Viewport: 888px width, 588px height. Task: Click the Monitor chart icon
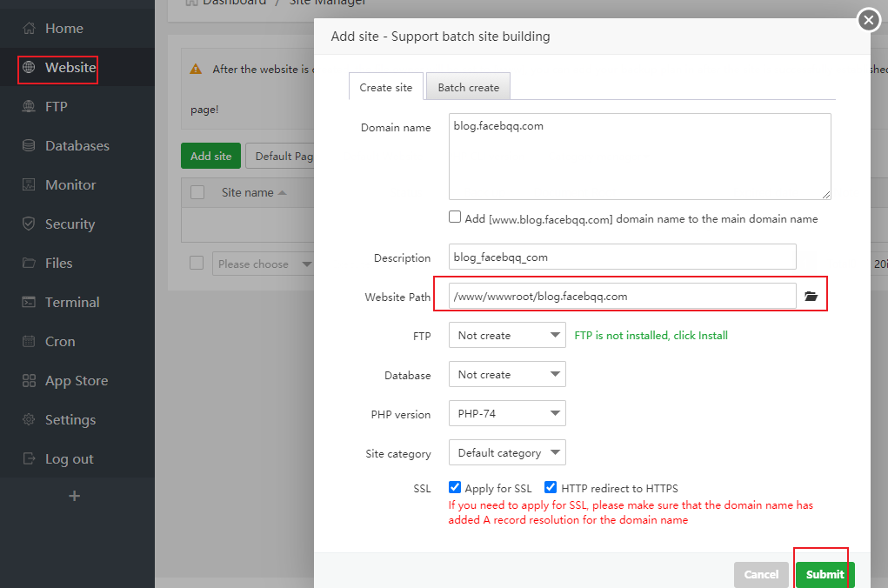pyautogui.click(x=30, y=185)
